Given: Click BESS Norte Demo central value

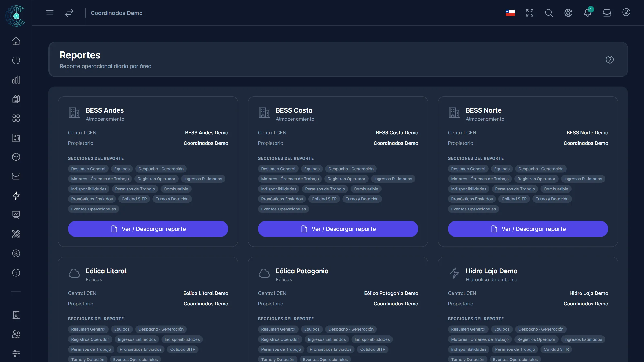Looking at the screenshot, I should tap(587, 133).
